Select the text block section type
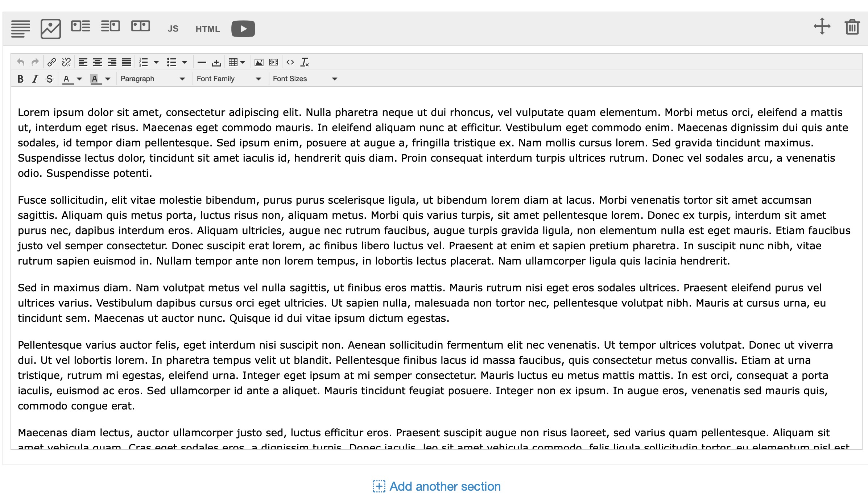This screenshot has height=495, width=868. tap(21, 29)
